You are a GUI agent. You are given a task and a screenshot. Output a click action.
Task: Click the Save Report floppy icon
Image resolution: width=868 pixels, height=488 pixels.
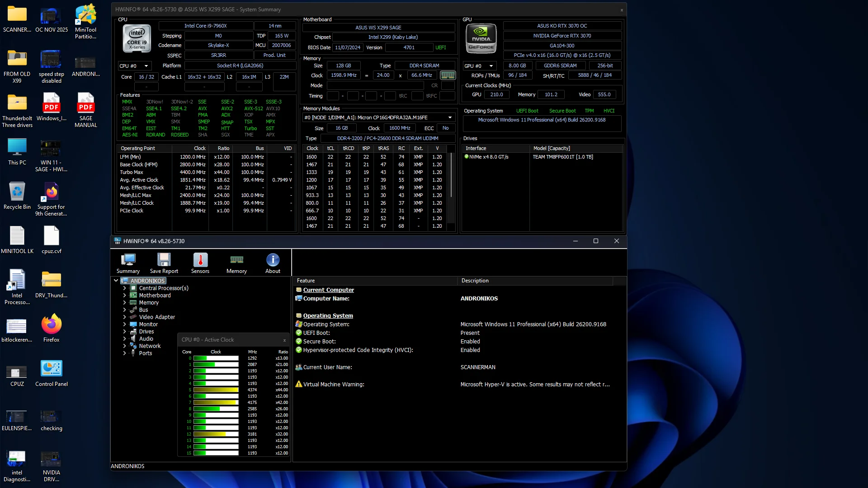pyautogui.click(x=164, y=263)
